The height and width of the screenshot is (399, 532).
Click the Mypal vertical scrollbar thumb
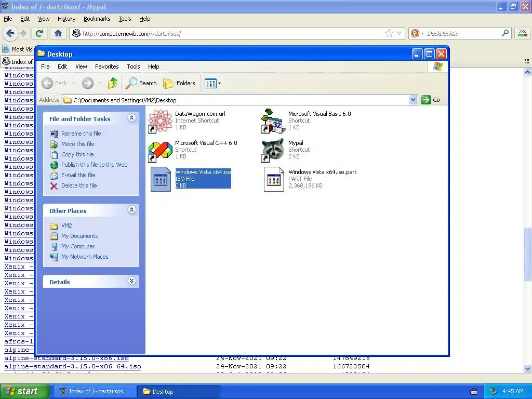pyautogui.click(x=527, y=254)
